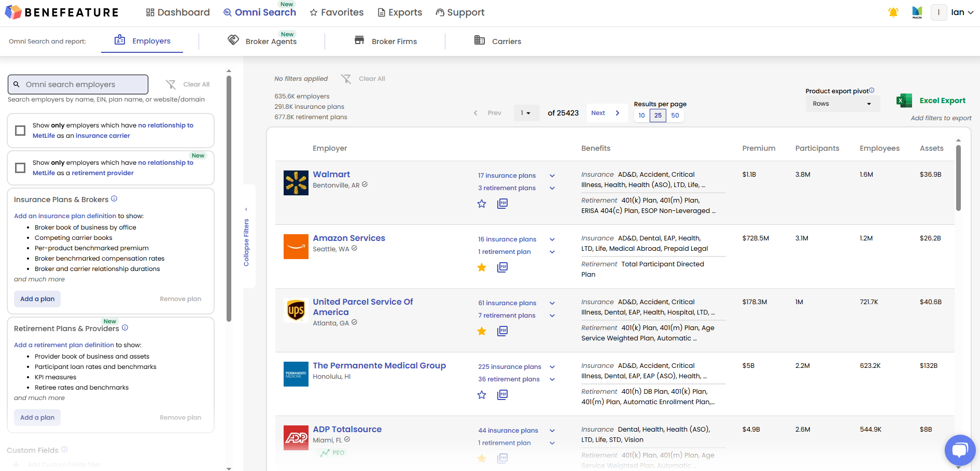Favorite Walmart with the star icon
The width and height of the screenshot is (980, 471).
click(x=482, y=204)
